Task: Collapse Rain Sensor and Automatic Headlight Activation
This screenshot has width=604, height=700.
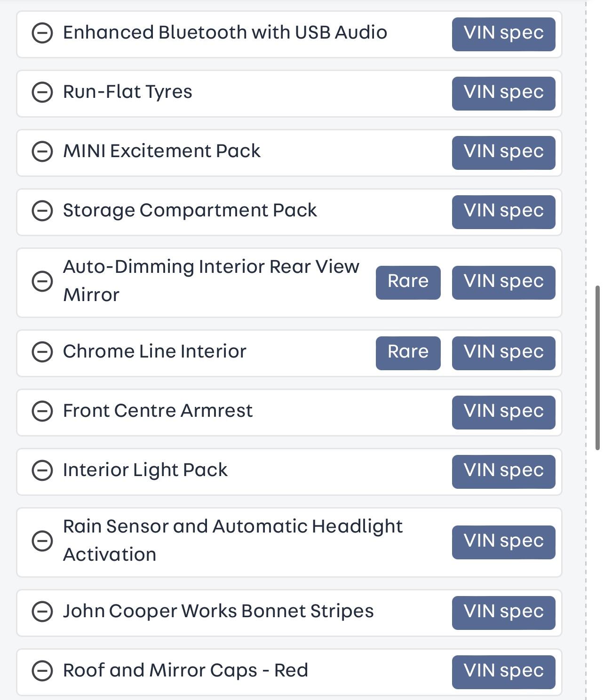Action: [x=42, y=541]
